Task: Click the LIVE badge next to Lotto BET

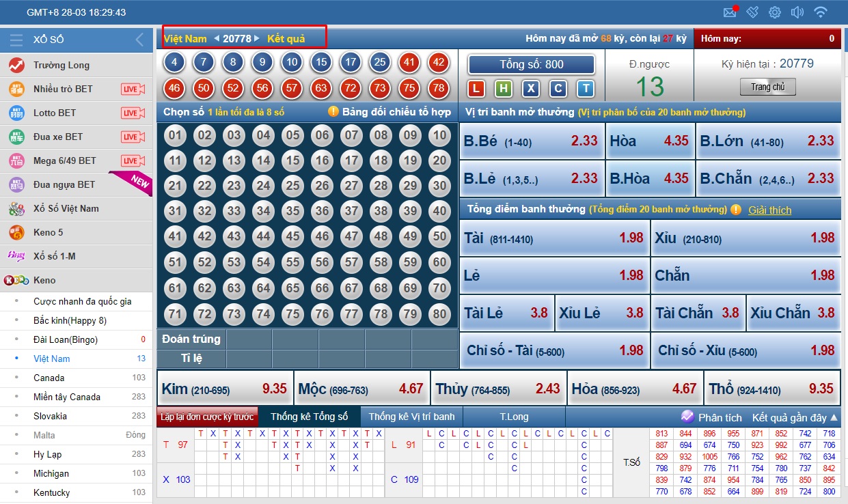Action: [133, 113]
